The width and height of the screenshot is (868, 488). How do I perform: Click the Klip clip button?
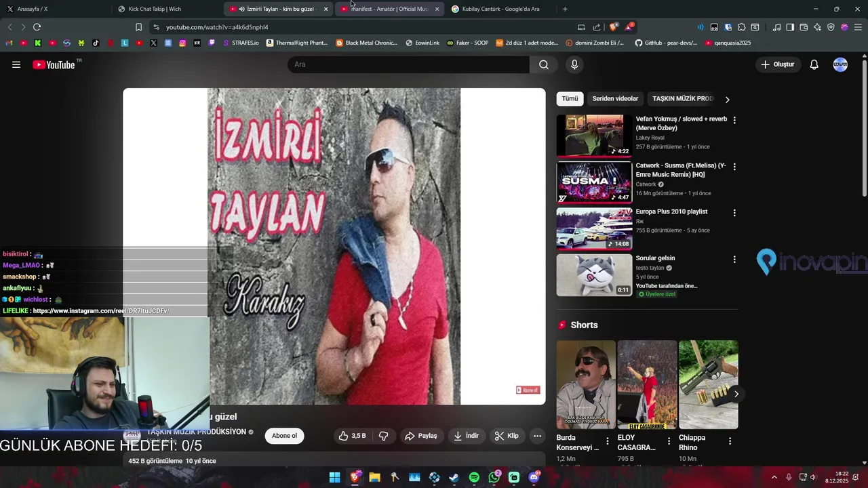[507, 436]
